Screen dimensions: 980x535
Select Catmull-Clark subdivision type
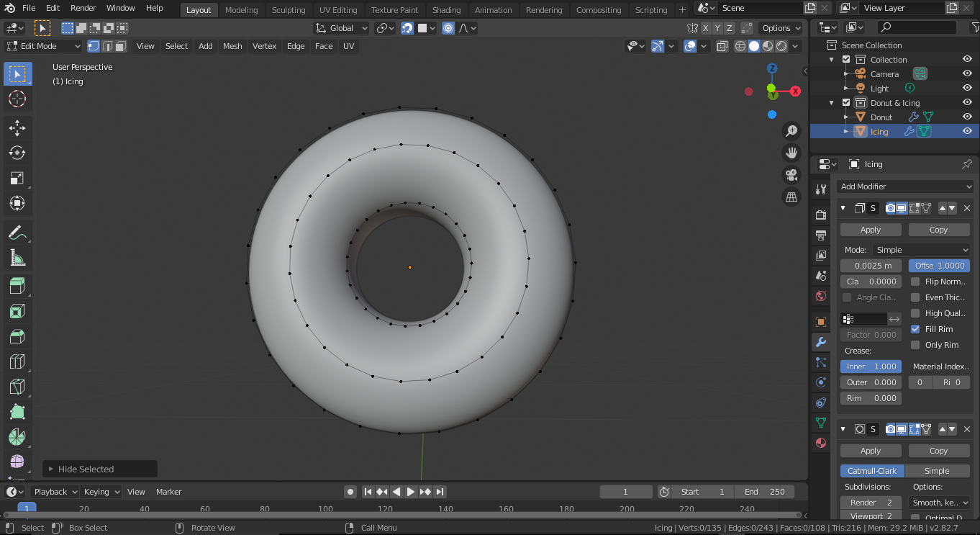tap(872, 471)
